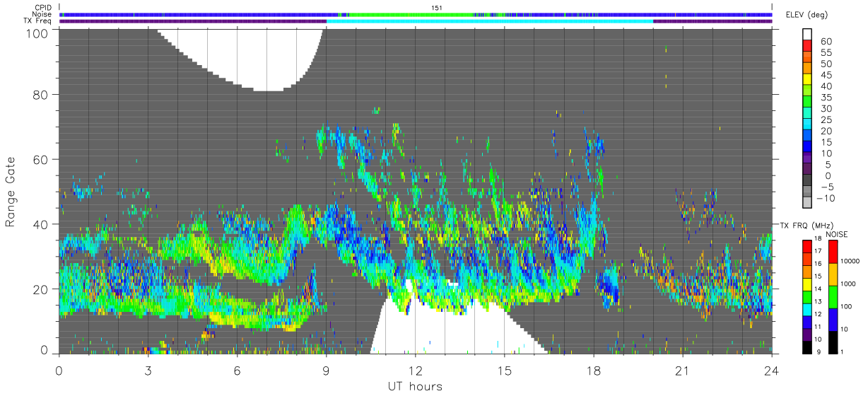Click ELEV colorbar label '60'
This screenshot has height=401, width=868.
pyautogui.click(x=826, y=41)
